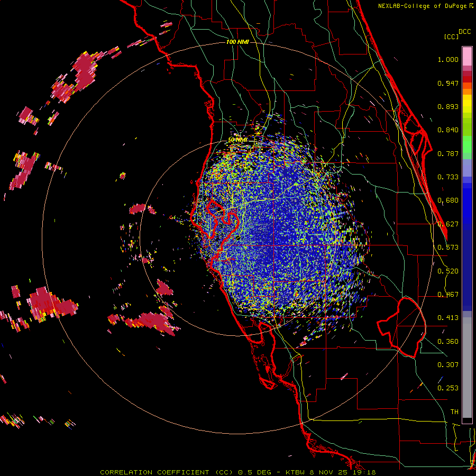The height and width of the screenshot is (476, 476).
Task: Click the DCC product label above the scale
Action: (x=464, y=32)
